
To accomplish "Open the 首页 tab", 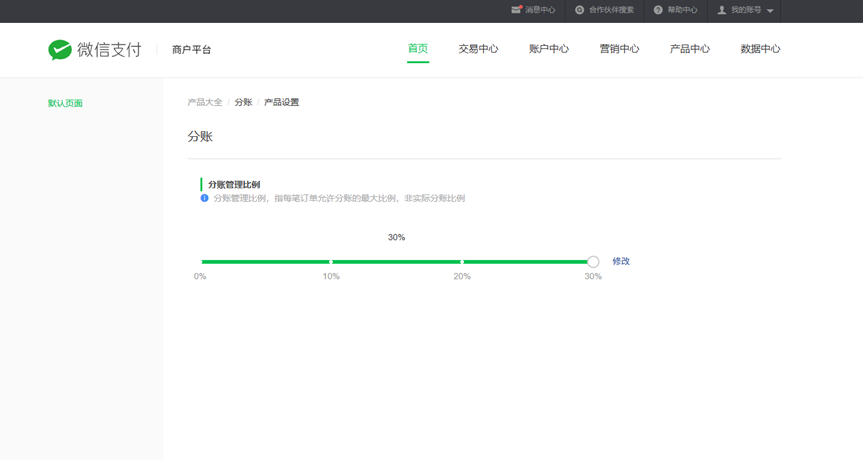I will tap(418, 49).
